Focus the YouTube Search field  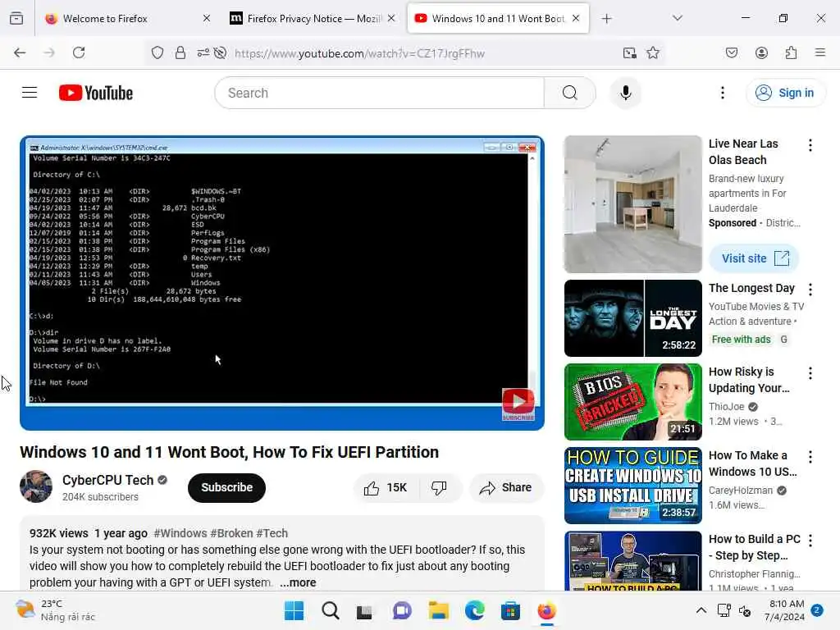click(x=379, y=93)
